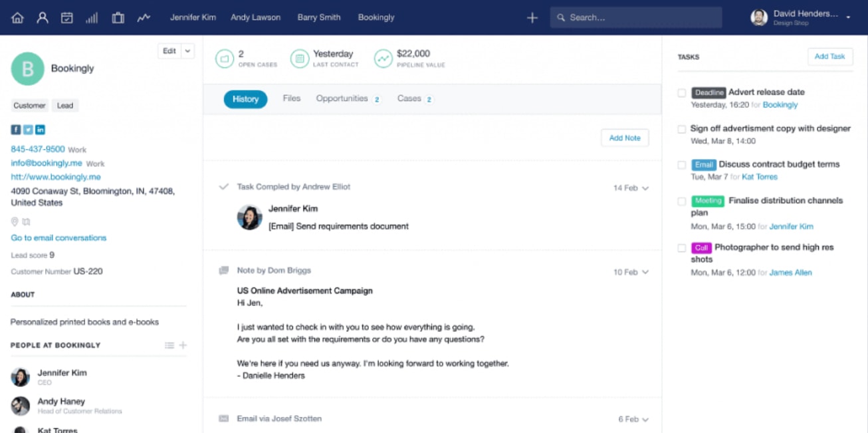Check Photographer to send high res shots task

click(x=681, y=248)
